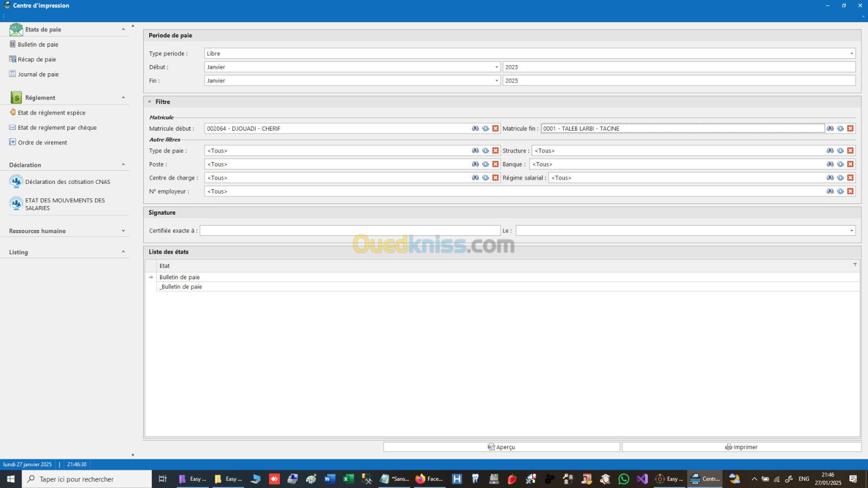868x488 pixels.
Task: Click refresh icon next to Type de paie
Action: point(486,151)
